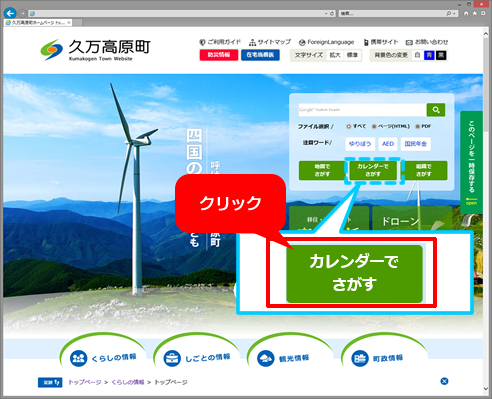Viewport: 492px width, 399px height.
Task: Open the サイトマップ header link
Action: click(x=270, y=42)
